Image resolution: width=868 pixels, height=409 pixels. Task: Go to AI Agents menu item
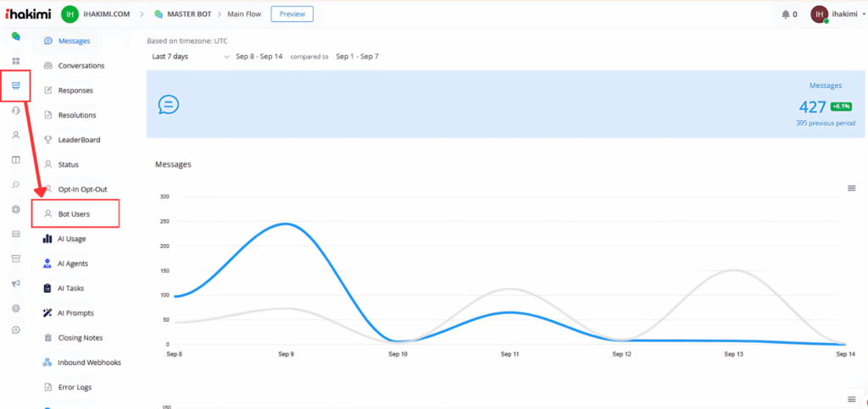coord(72,263)
